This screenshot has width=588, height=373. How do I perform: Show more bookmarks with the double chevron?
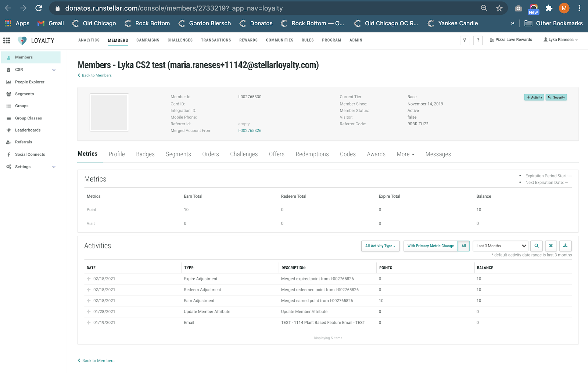coord(513,23)
